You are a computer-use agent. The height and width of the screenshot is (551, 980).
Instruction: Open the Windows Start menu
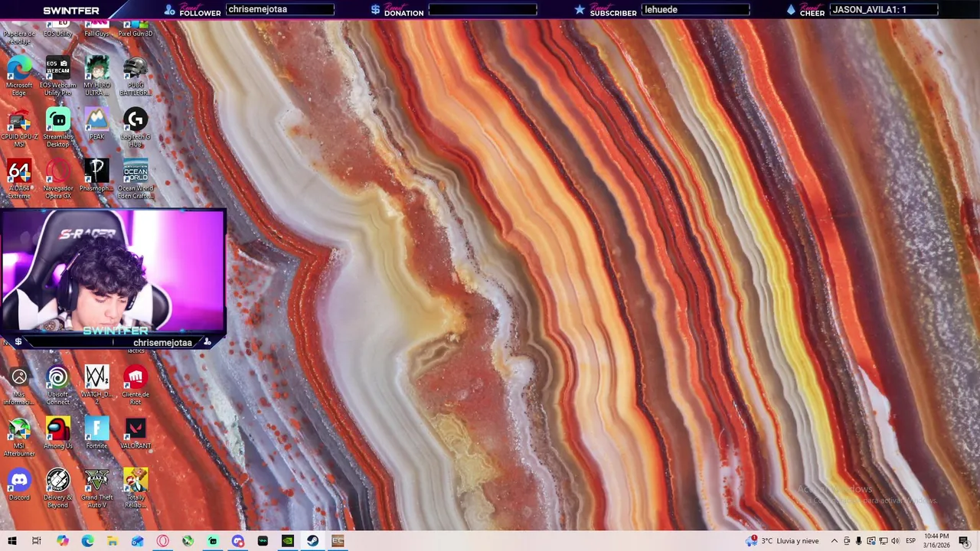coord(12,541)
